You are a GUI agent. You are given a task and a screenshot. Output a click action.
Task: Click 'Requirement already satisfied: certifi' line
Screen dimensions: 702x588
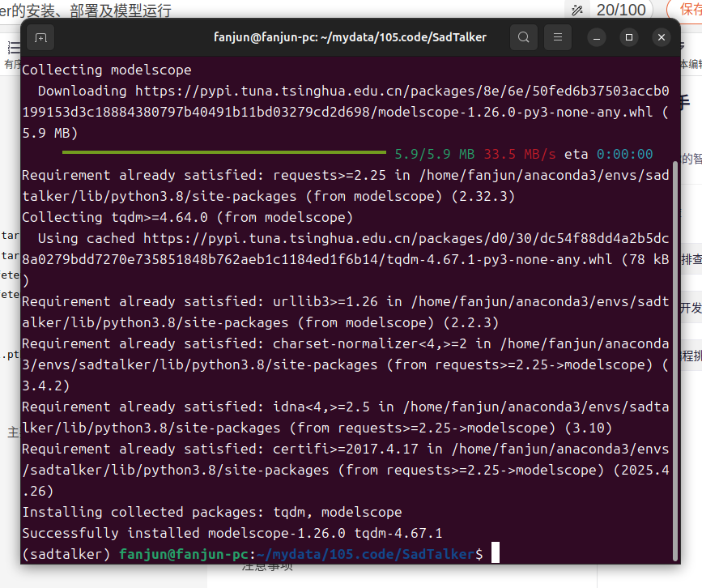tap(345, 470)
